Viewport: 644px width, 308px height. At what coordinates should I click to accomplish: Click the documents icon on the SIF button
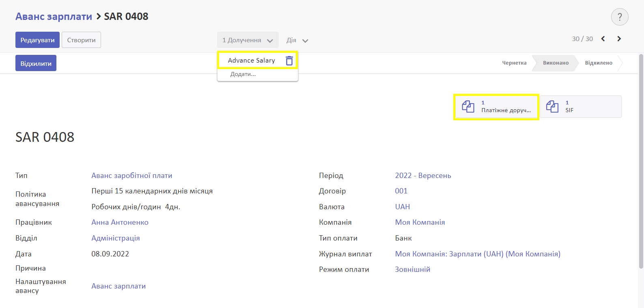pyautogui.click(x=552, y=107)
